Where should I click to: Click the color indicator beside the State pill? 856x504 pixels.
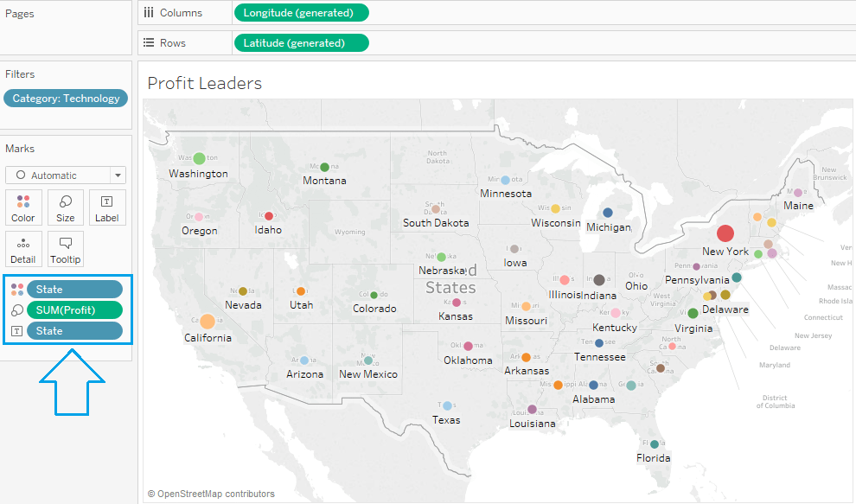(16, 289)
